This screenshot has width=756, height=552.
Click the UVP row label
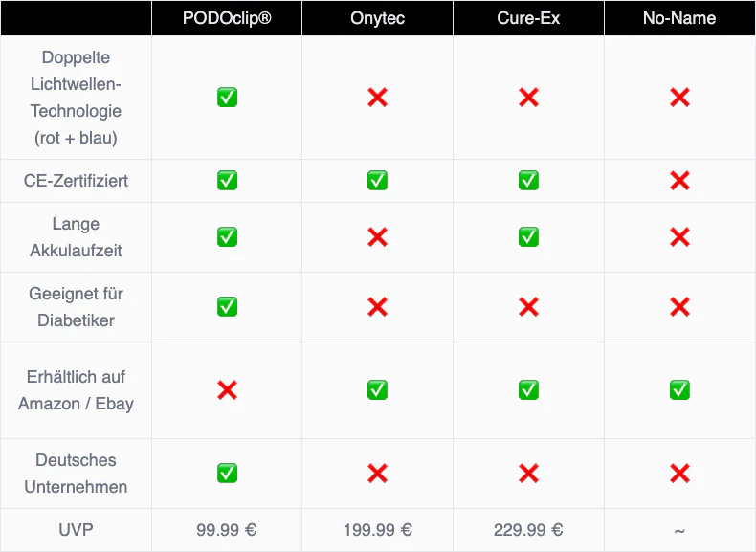coord(76,530)
